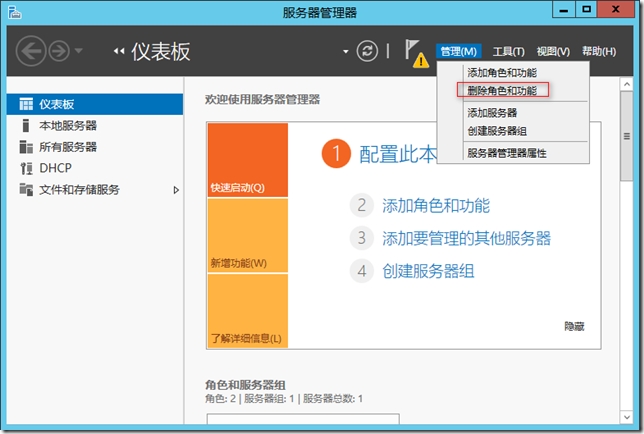The height and width of the screenshot is (434, 644).
Task: Click scrollbar up arrow
Action: pos(626,84)
